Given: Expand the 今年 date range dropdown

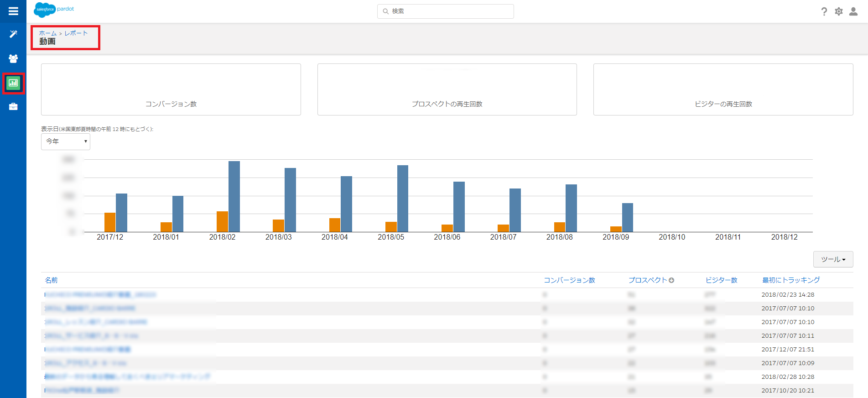Looking at the screenshot, I should (x=66, y=141).
